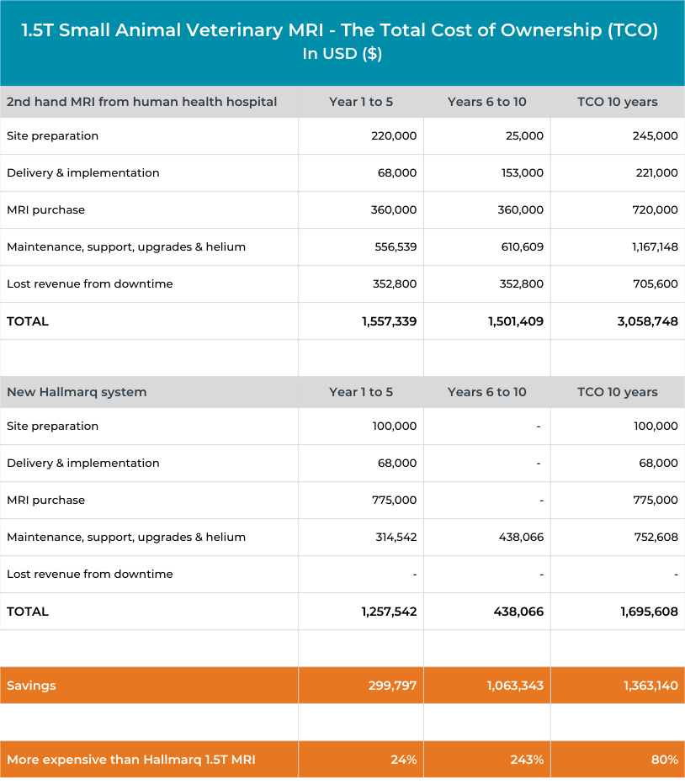685x784 pixels.
Task: Click the 314,542 maintenance value
Action: pyautogui.click(x=396, y=537)
